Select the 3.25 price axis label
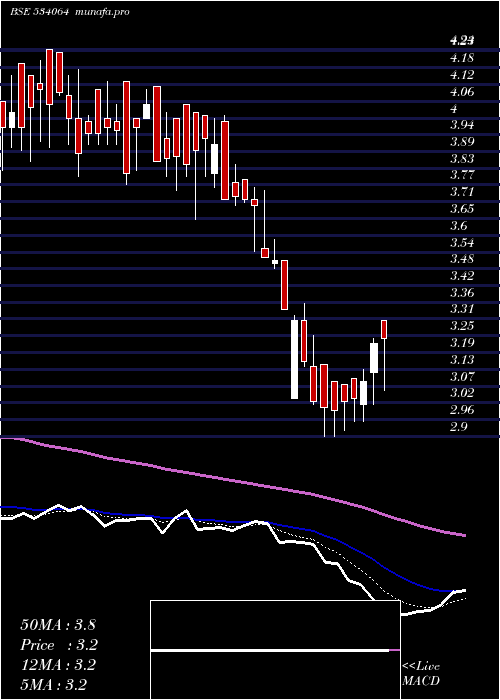This screenshot has width=500, height=700. (462, 326)
